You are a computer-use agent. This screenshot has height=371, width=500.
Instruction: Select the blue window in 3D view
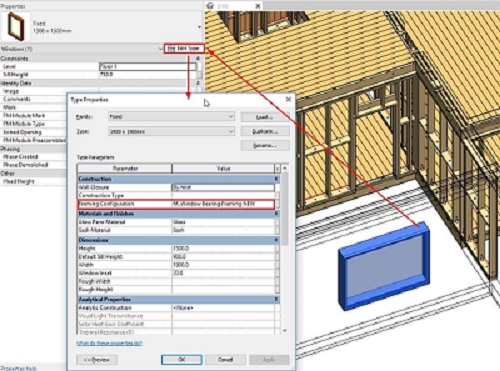(x=384, y=266)
